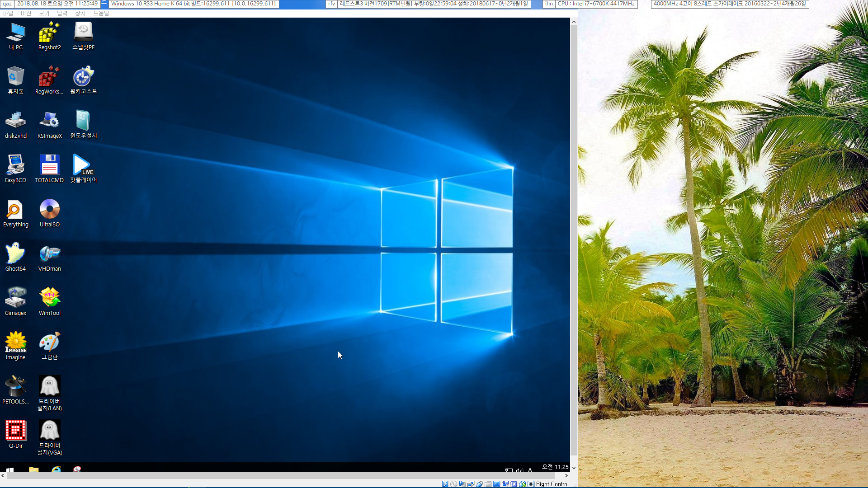Image resolution: width=868 pixels, height=488 pixels.
Task: Click VirtualBox CPU virtualization indicator
Action: pyautogui.click(x=514, y=484)
